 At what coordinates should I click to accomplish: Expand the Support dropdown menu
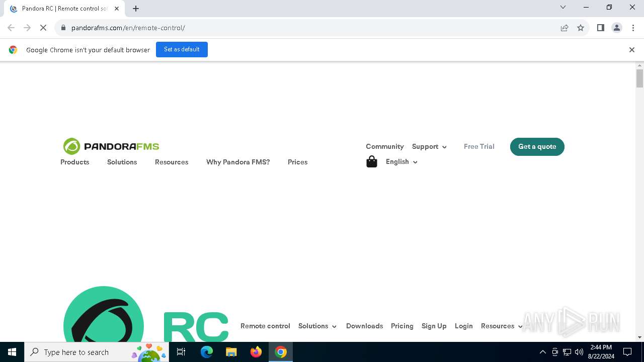coord(429,146)
